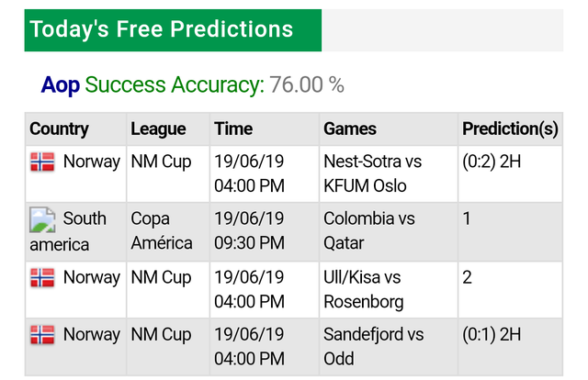Click the 09:30 PM time cell
The width and height of the screenshot is (588, 380).
point(249,243)
